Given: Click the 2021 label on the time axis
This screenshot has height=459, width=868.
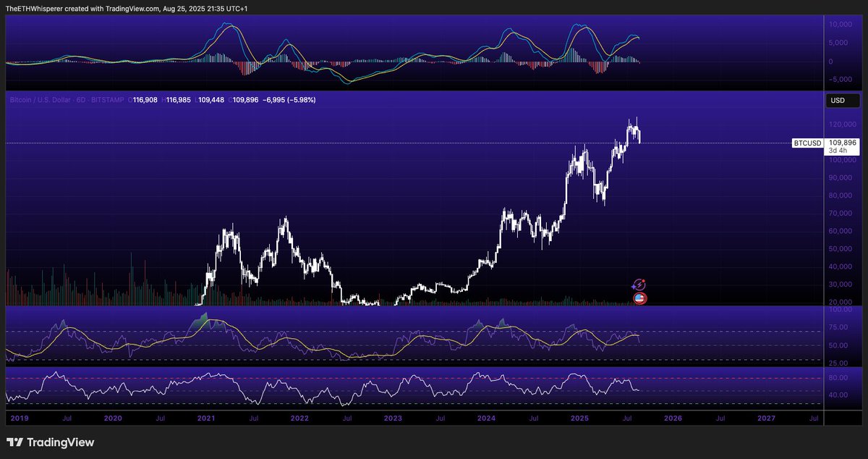Looking at the screenshot, I should (x=205, y=418).
